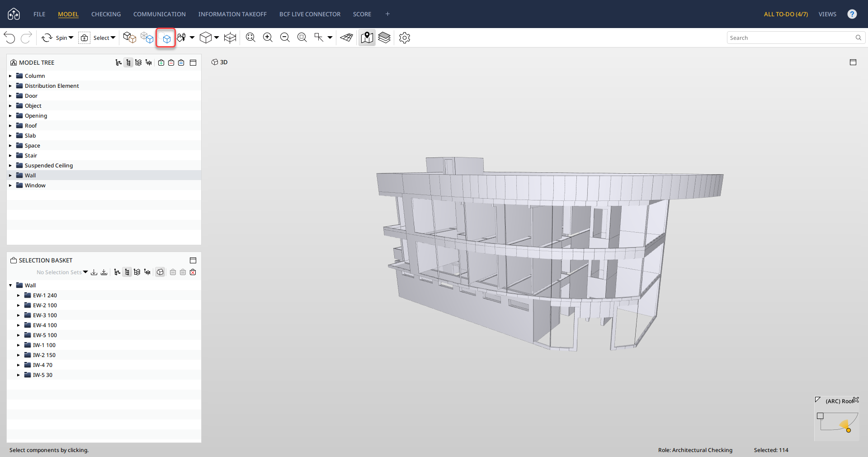The height and width of the screenshot is (457, 868).
Task: Click the floor grid plane icon
Action: pyautogui.click(x=347, y=38)
